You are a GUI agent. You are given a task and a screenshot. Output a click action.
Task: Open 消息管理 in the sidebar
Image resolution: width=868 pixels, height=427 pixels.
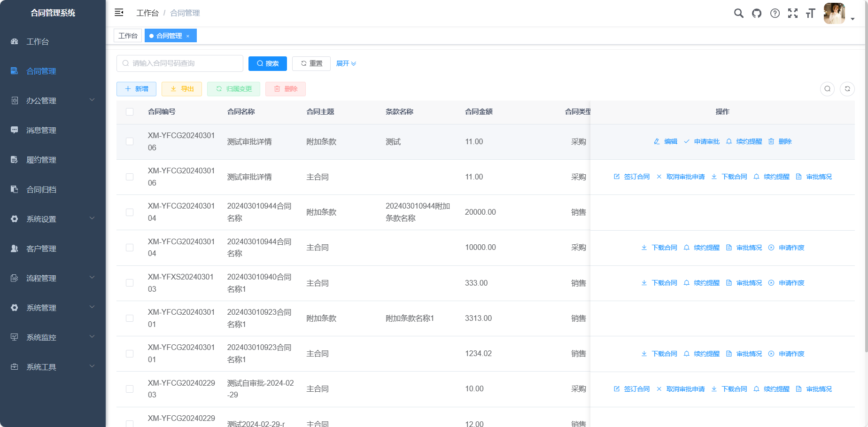[x=53, y=130]
